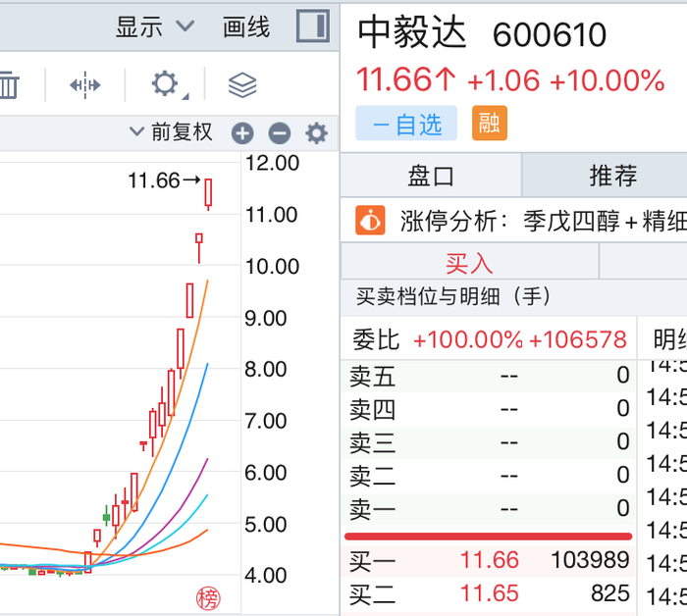687x616 pixels.
Task: Click the horizontal range compress icon
Action: 85,84
